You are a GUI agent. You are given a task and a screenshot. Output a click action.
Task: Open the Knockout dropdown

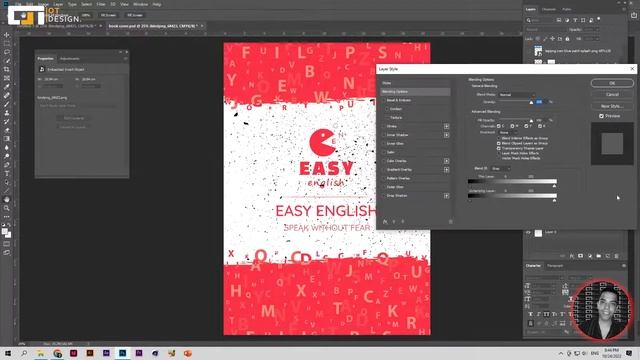(x=508, y=133)
